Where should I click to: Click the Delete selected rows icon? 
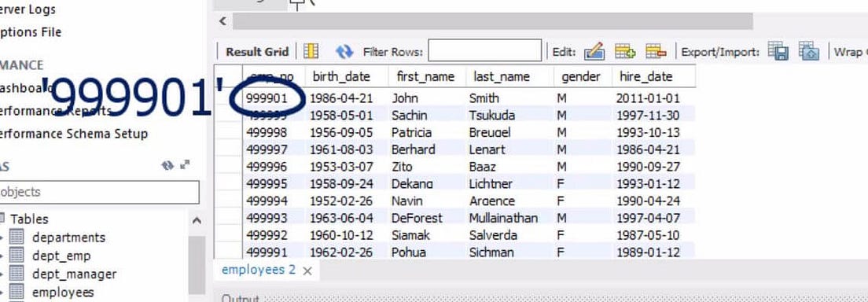click(x=656, y=51)
